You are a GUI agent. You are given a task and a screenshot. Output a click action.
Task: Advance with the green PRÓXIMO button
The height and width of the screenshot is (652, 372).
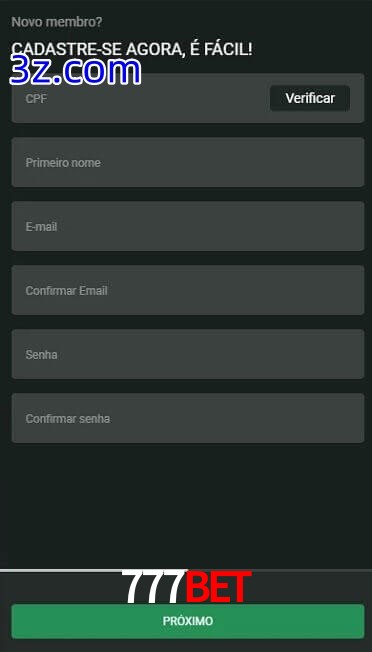188,621
